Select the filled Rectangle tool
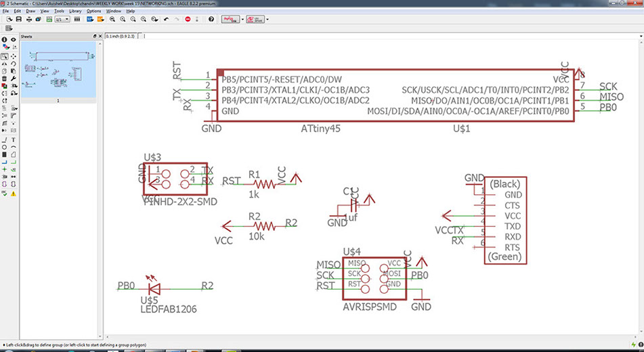Image resolution: width=644 pixels, height=352 pixels. pyautogui.click(x=5, y=154)
